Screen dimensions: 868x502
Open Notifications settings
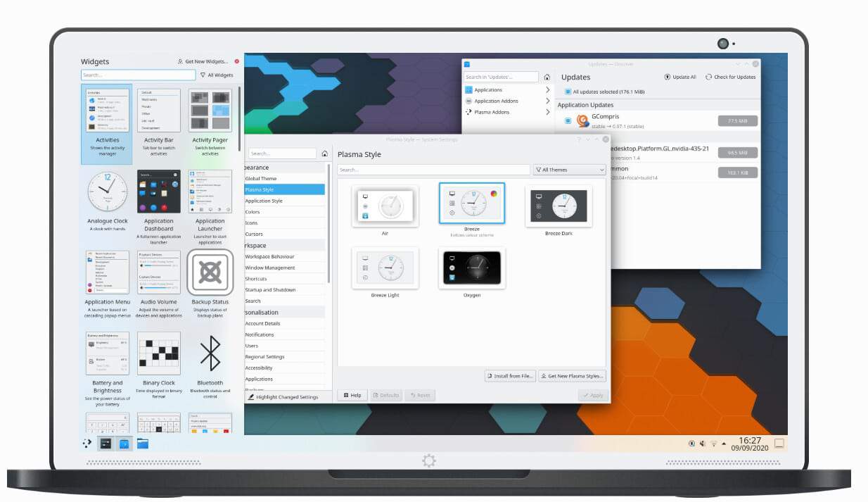[x=285, y=334]
